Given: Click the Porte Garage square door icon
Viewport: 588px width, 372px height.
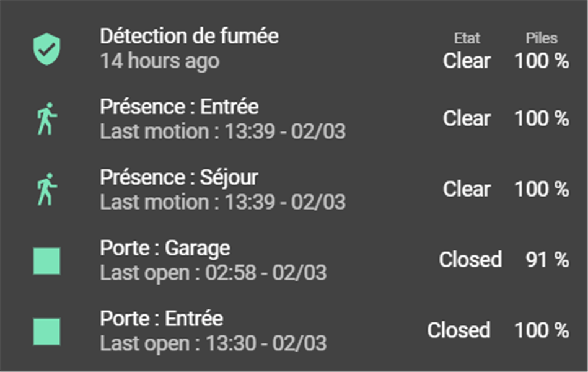Looking at the screenshot, I should click(x=46, y=260).
